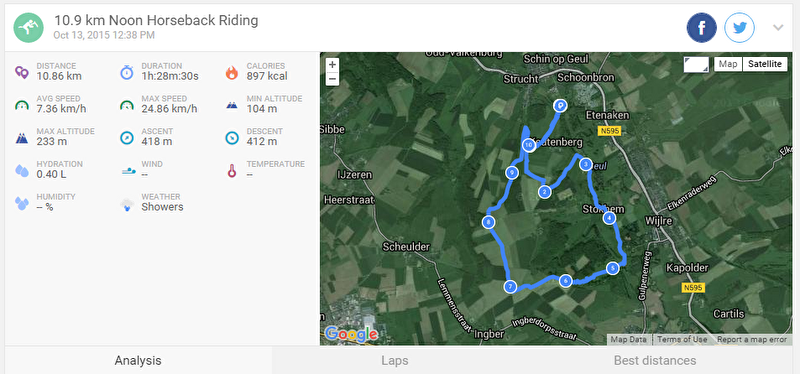Open the Terms of Use link

click(x=682, y=340)
